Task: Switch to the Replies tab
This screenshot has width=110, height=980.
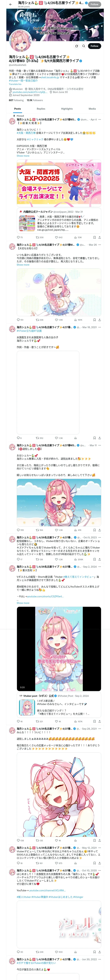Action: click(41, 109)
